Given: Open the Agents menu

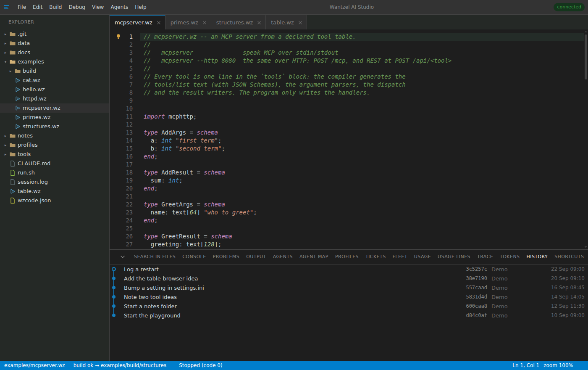Looking at the screenshot, I should point(119,7).
